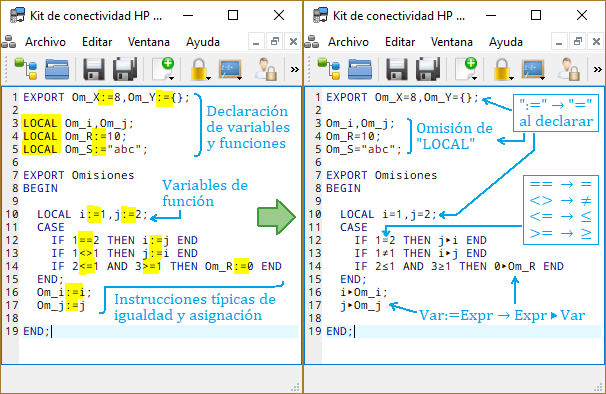The width and height of the screenshot is (606, 394).
Task: Click user-with-lock icon in right window toolbar
Action: tap(569, 69)
